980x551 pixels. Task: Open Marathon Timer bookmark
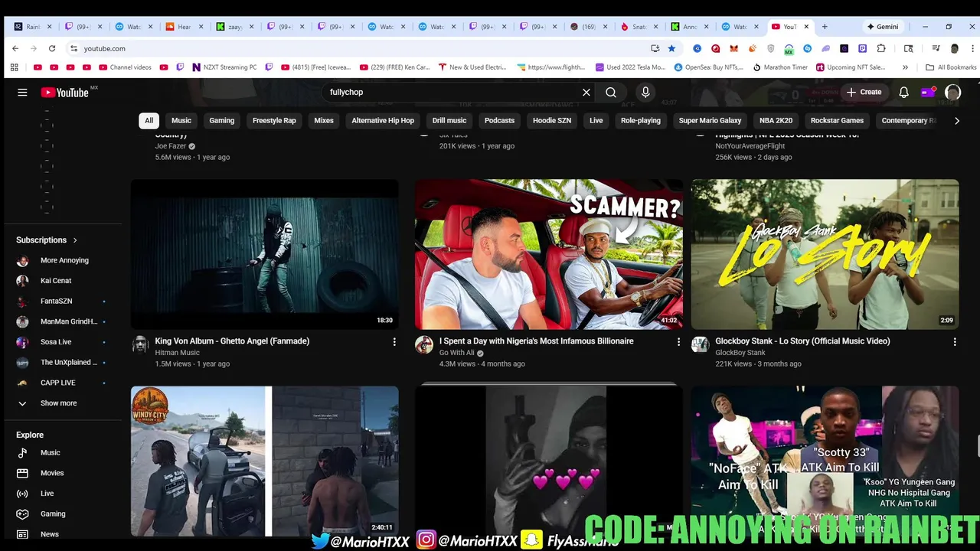780,67
